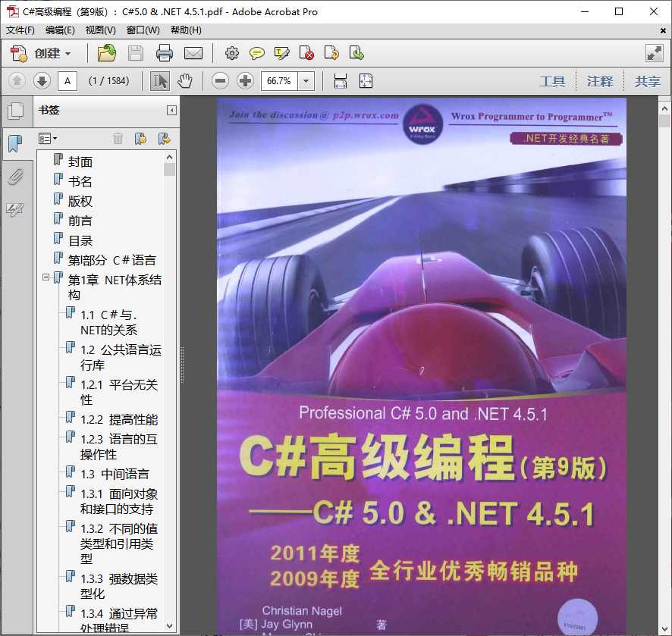Open a file with the folder icon

pyautogui.click(x=106, y=53)
